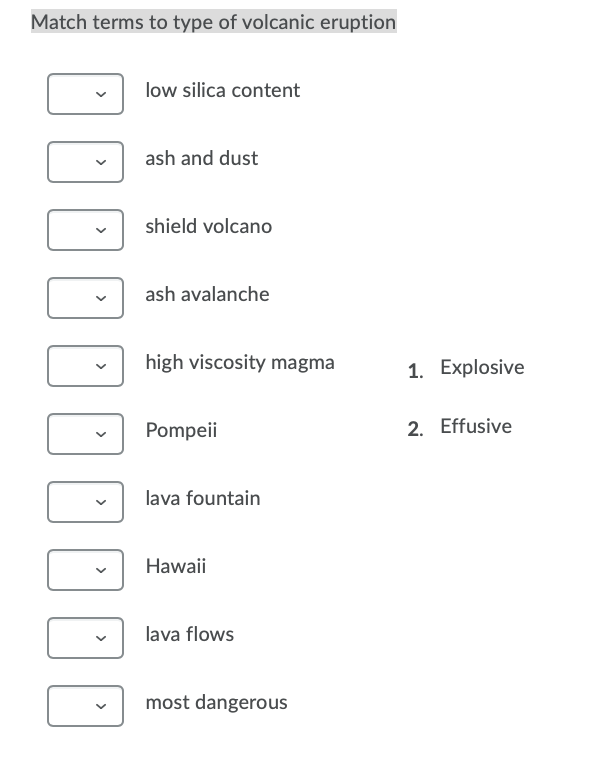Image resolution: width=616 pixels, height=776 pixels.
Task: Open the dropdown for lava fountain
Action: [85, 502]
